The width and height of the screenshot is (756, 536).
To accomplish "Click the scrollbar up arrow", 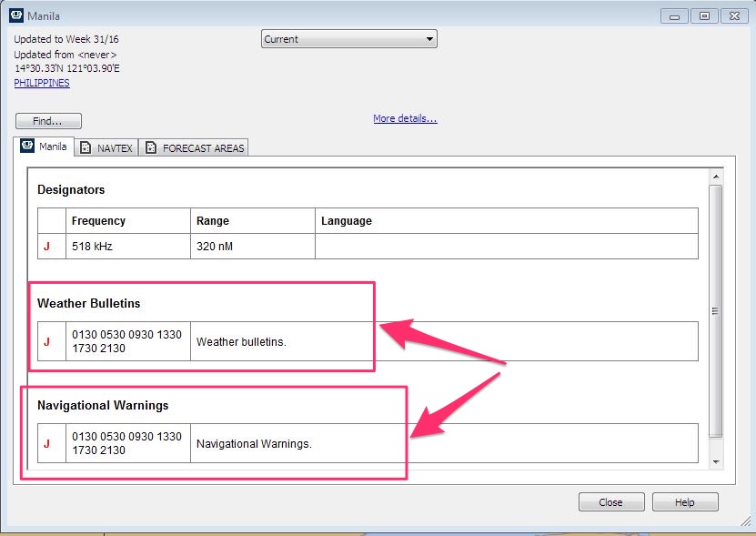I will click(x=716, y=177).
